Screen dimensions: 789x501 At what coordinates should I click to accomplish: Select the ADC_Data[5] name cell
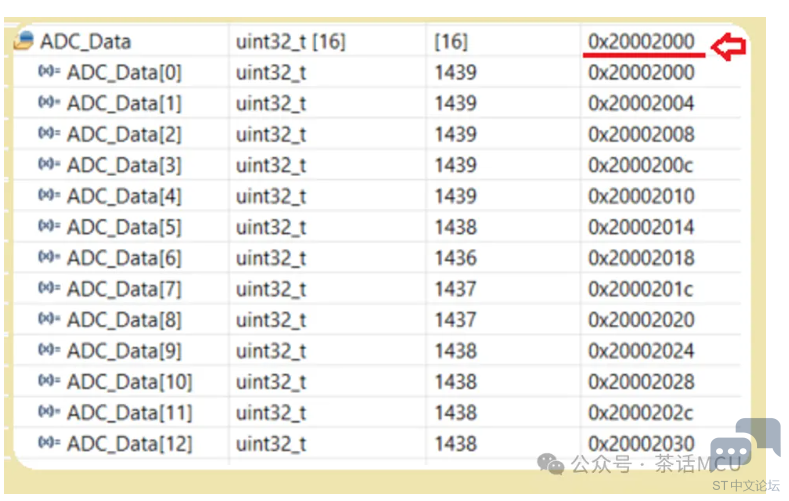coord(124,227)
